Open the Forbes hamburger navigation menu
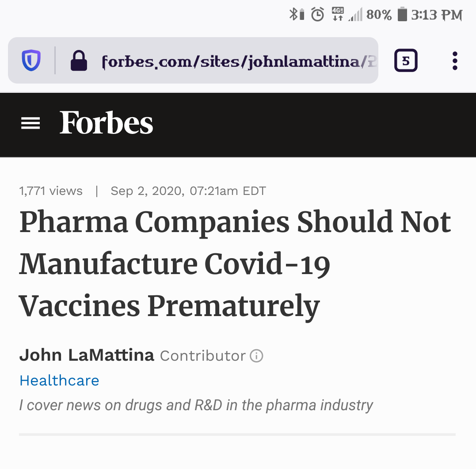The height and width of the screenshot is (469, 476). click(30, 123)
